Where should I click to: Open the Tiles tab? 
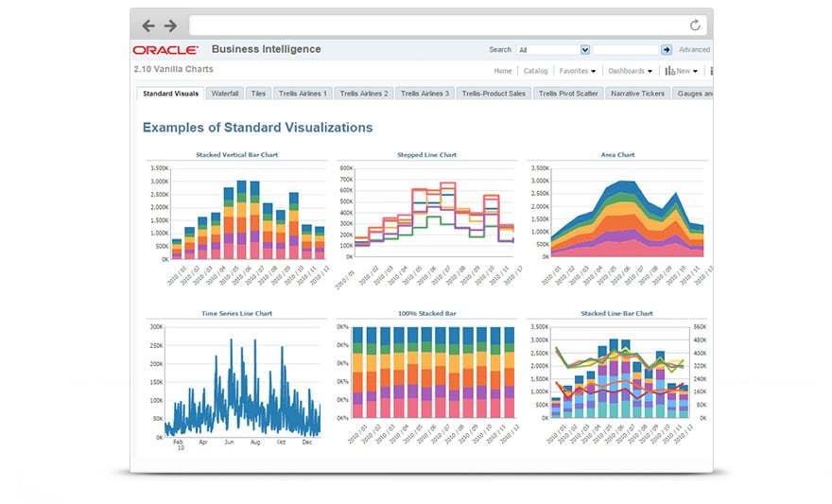coord(259,94)
